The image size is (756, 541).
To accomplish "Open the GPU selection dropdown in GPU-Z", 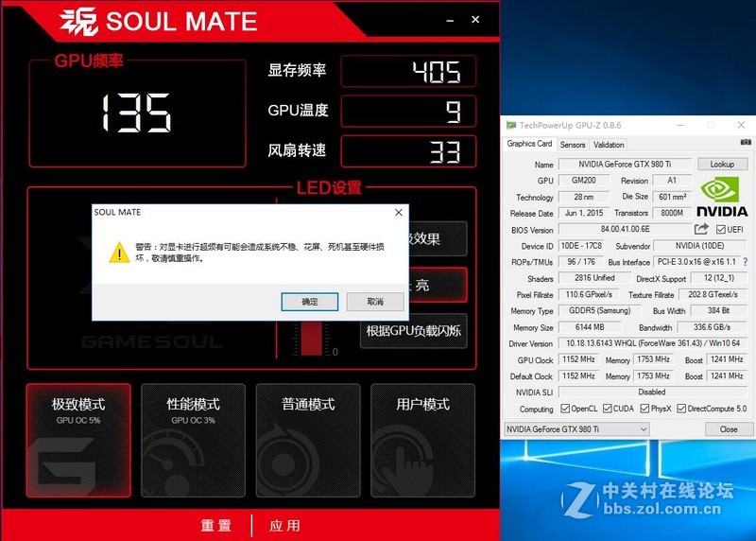I will tap(576, 429).
